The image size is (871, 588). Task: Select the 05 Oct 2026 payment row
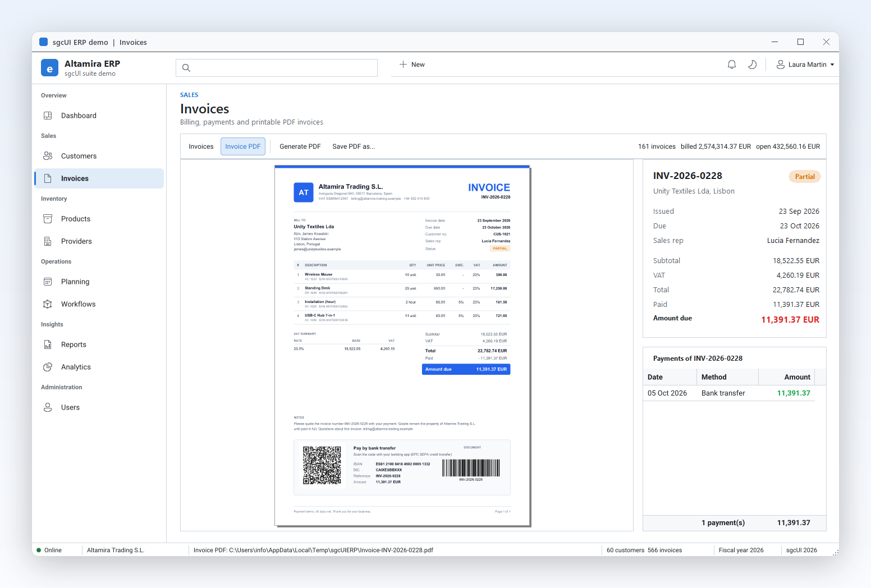click(x=729, y=393)
